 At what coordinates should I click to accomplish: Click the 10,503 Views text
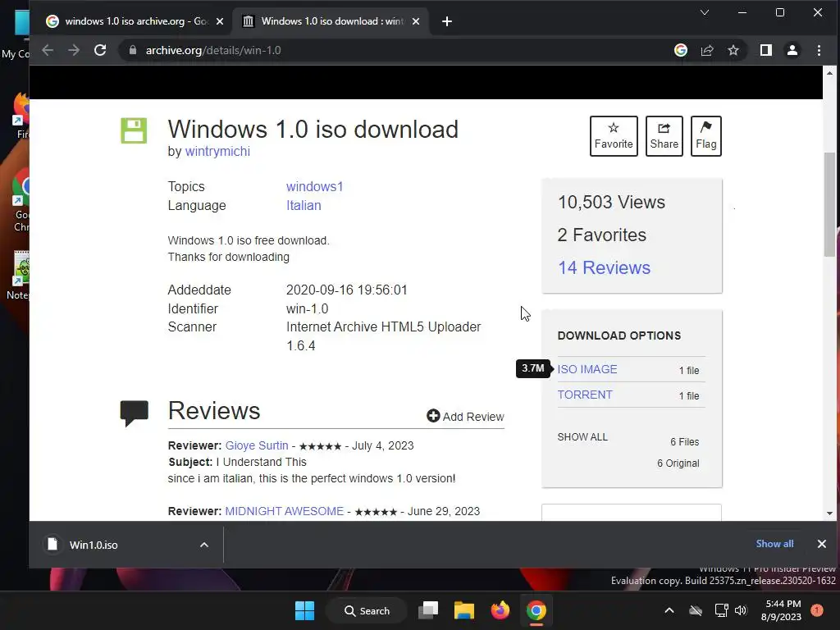click(x=611, y=202)
